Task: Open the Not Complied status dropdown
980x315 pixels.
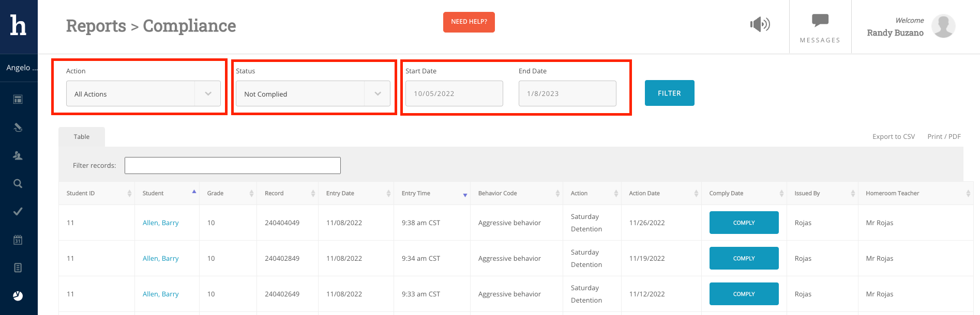Action: [x=313, y=94]
